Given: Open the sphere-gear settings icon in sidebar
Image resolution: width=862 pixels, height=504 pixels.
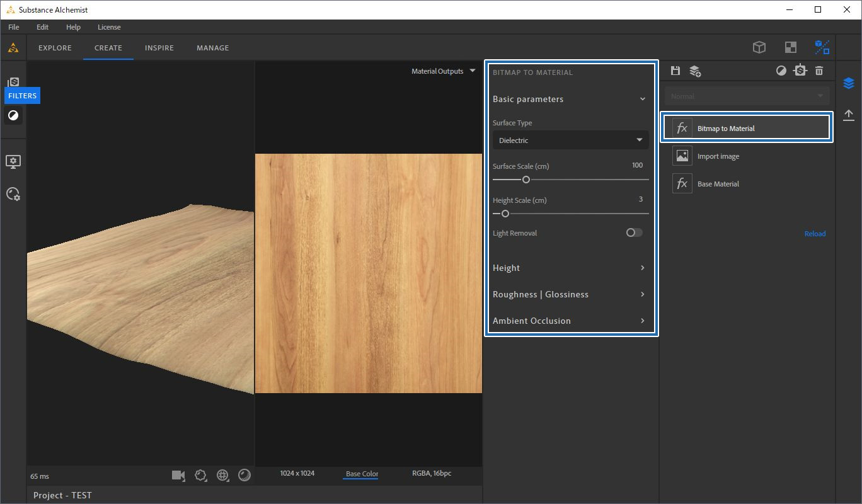Looking at the screenshot, I should tap(13, 194).
